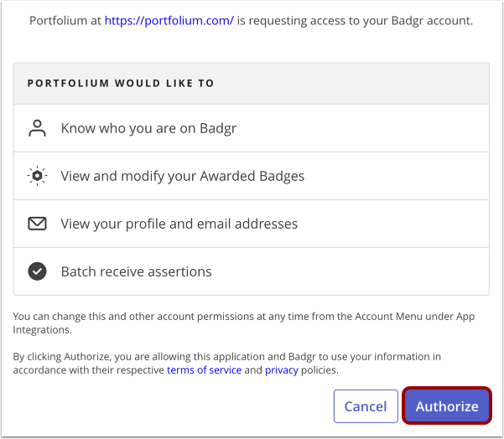Click the checkmark icon beside Batch receive assertions

[x=37, y=271]
